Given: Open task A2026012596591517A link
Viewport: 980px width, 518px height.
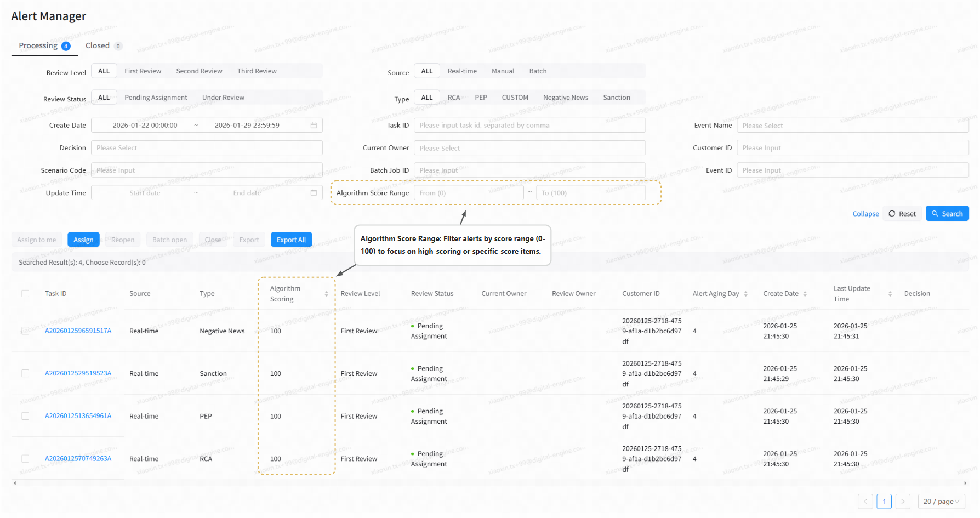Looking at the screenshot, I should (78, 331).
